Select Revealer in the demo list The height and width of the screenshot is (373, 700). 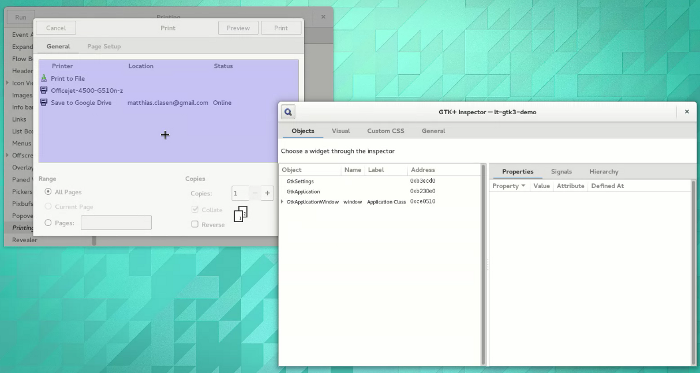25,240
